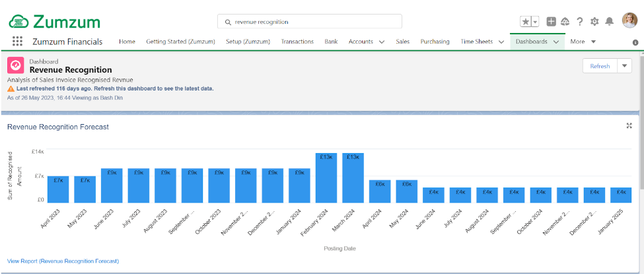Click the October 2023 bar
Viewport: 644px width, 274px height.
point(219,186)
